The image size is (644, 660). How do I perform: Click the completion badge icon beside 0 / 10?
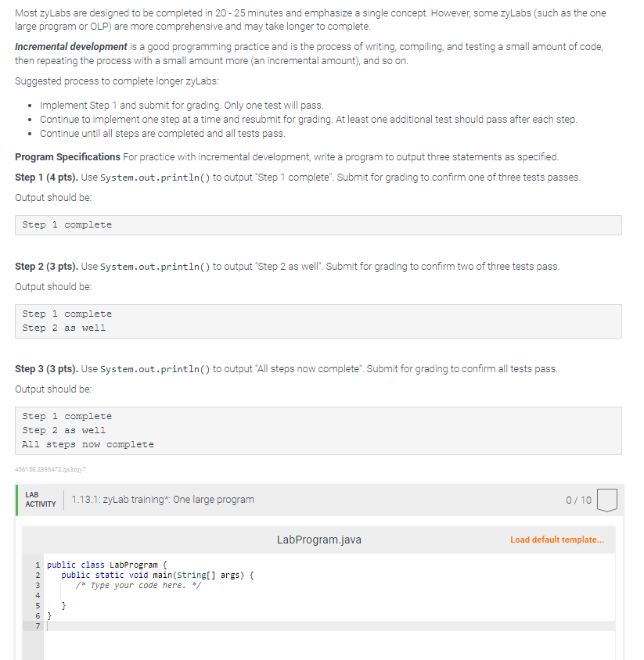607,500
